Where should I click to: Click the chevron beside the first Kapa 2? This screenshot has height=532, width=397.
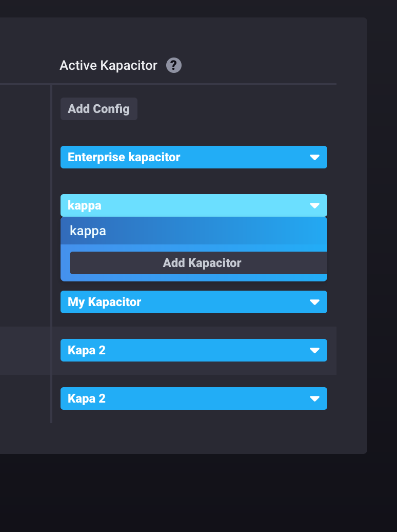tap(315, 350)
